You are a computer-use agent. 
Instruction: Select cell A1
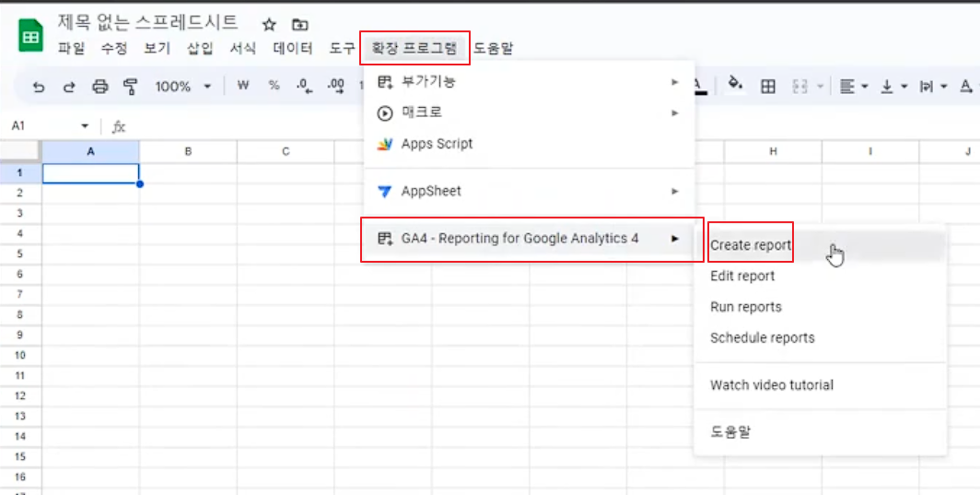90,173
